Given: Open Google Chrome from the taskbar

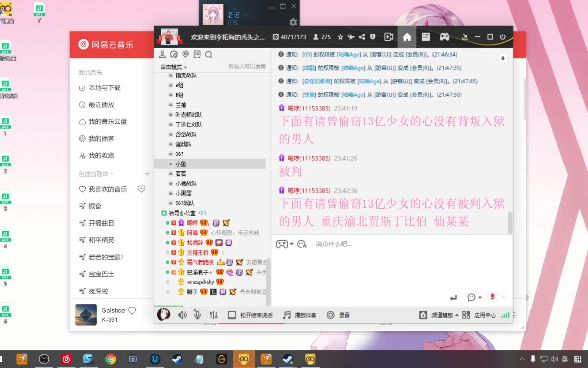Looking at the screenshot, I should point(111,359).
